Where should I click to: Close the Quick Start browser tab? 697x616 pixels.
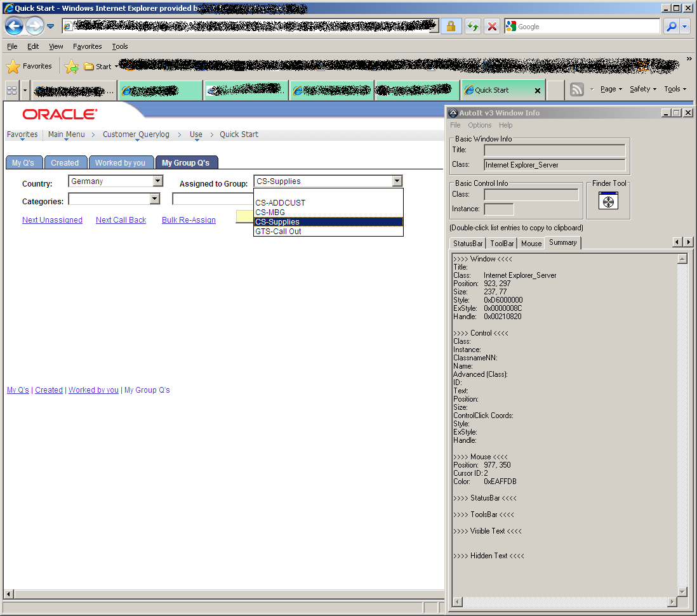click(x=537, y=91)
